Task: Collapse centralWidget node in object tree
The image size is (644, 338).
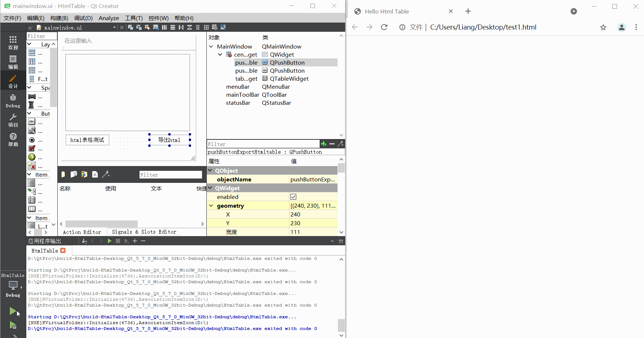Action: point(220,54)
